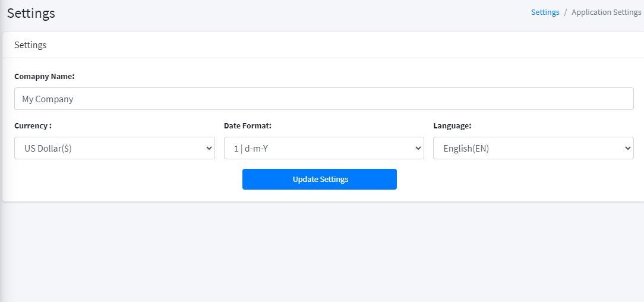Click the chevron arrow on Currency select
Screen dimensions: 644x302
pos(209,148)
